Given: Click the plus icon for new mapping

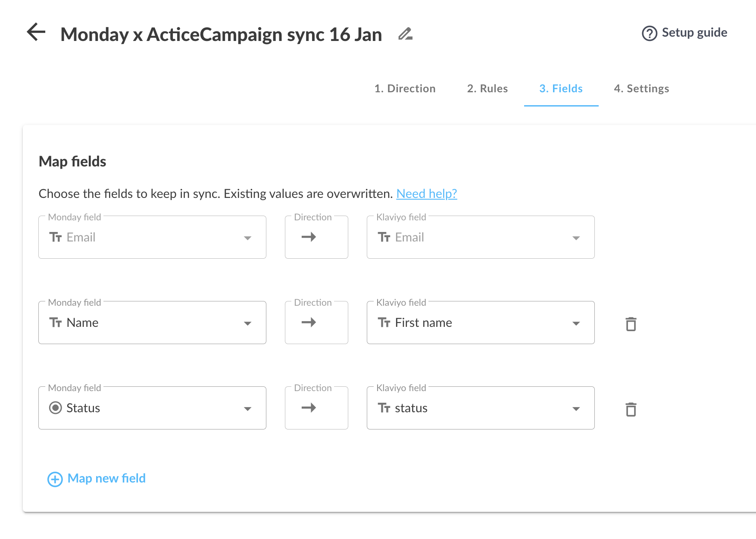Looking at the screenshot, I should (55, 479).
